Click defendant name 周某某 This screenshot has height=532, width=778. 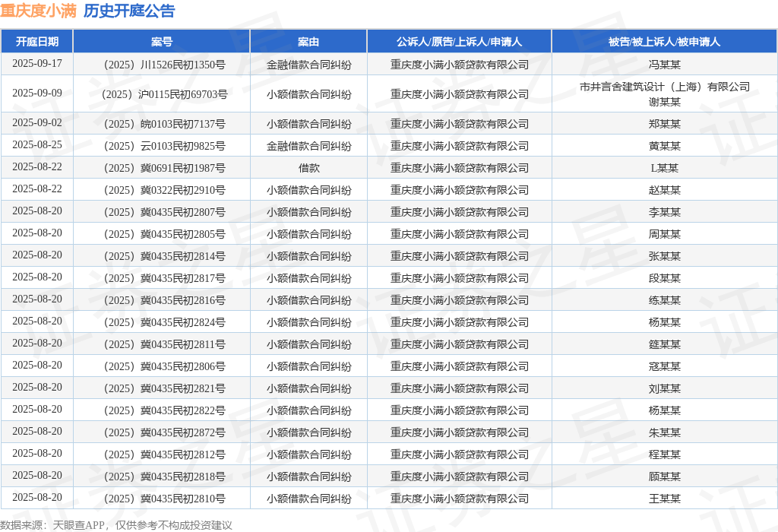tap(664, 234)
